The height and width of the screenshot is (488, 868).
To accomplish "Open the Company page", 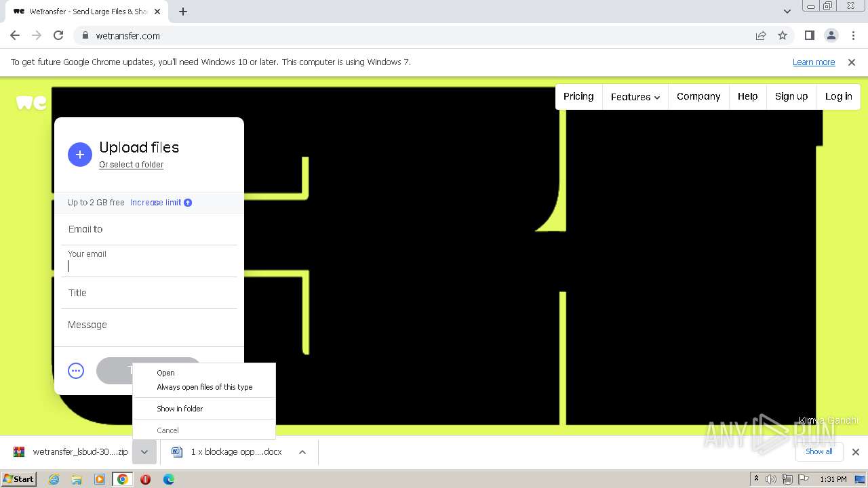I will tap(698, 97).
